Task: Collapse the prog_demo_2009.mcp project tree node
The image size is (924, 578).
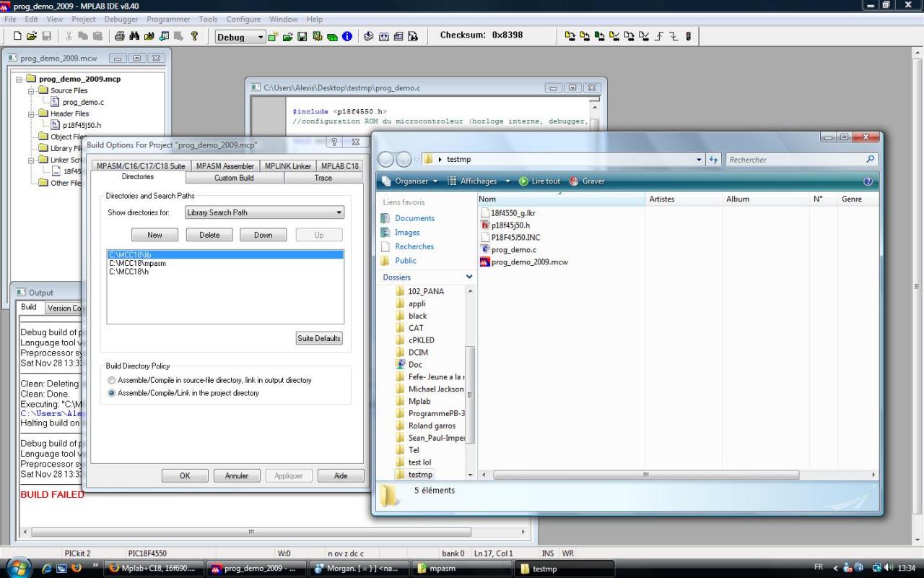Action: click(19, 79)
